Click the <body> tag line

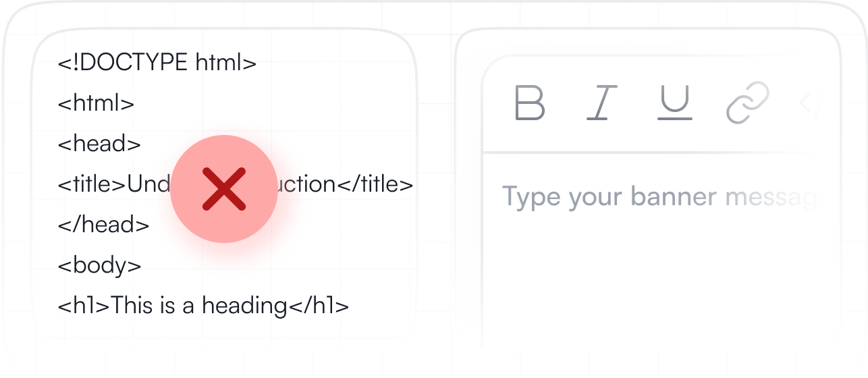click(99, 265)
